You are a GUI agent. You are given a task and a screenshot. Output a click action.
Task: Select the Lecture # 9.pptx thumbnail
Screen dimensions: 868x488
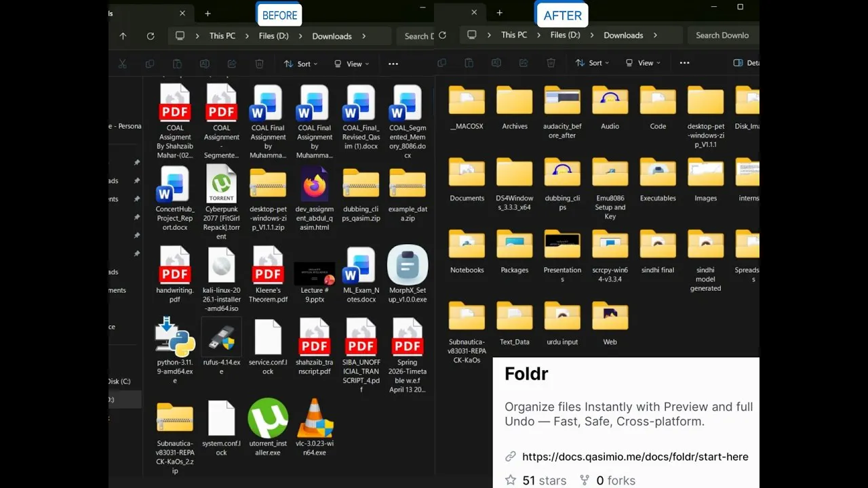[x=315, y=272]
